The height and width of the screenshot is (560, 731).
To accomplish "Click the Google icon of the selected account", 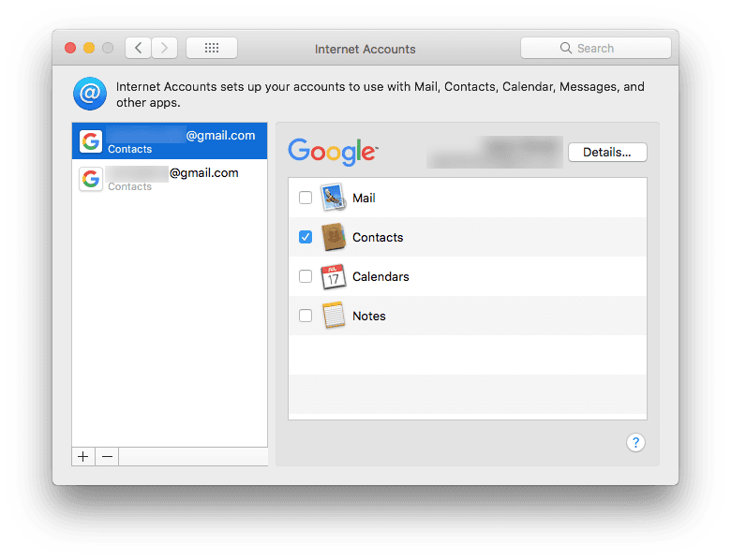I will 91,141.
